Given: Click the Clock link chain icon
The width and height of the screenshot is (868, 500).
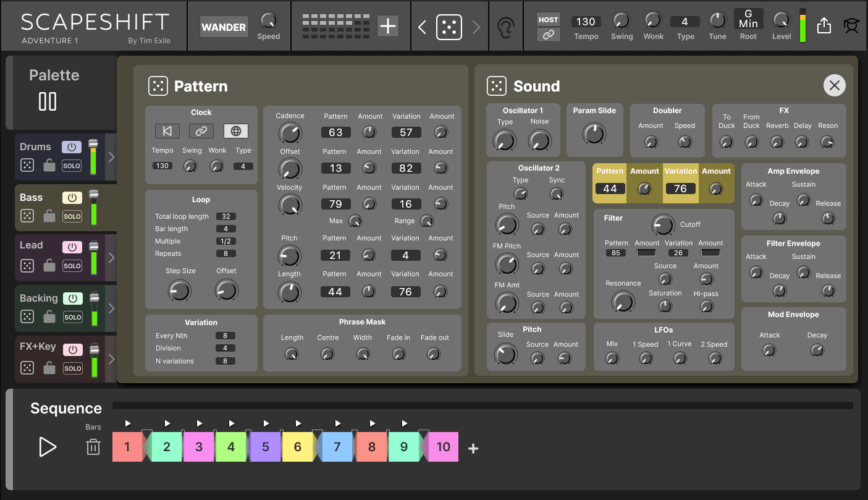Looking at the screenshot, I should [x=201, y=131].
